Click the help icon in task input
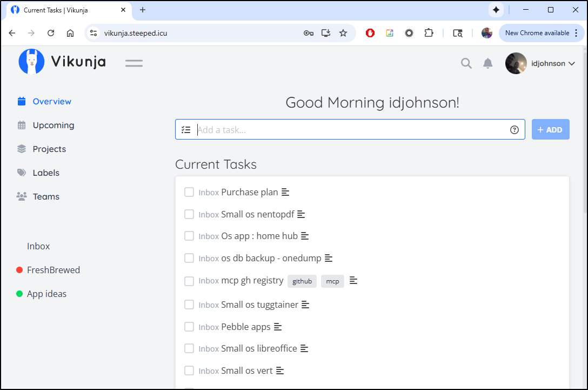Screen dimensions: 588x390 (x=514, y=130)
